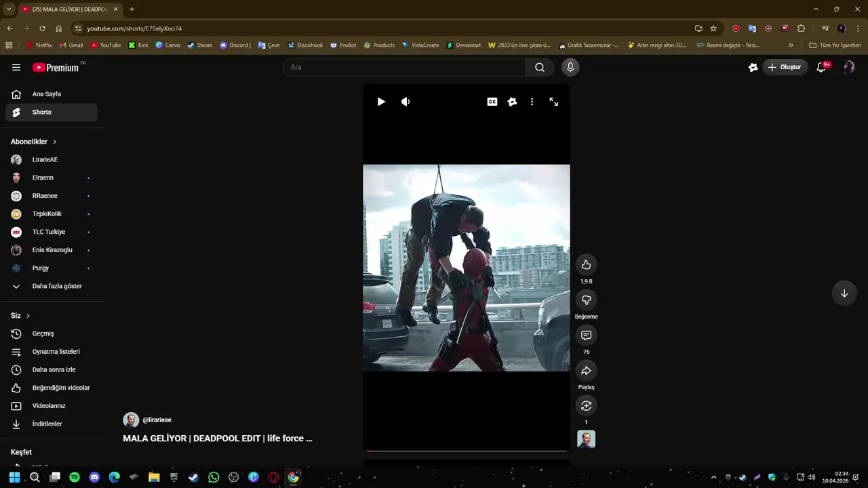Bookmark this page with star icon

713,28
